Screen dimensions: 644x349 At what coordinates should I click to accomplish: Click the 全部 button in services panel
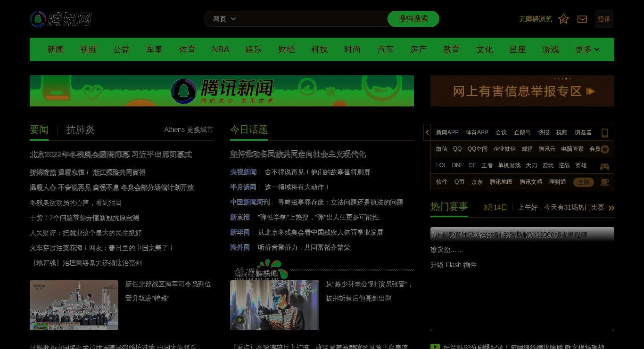click(584, 182)
